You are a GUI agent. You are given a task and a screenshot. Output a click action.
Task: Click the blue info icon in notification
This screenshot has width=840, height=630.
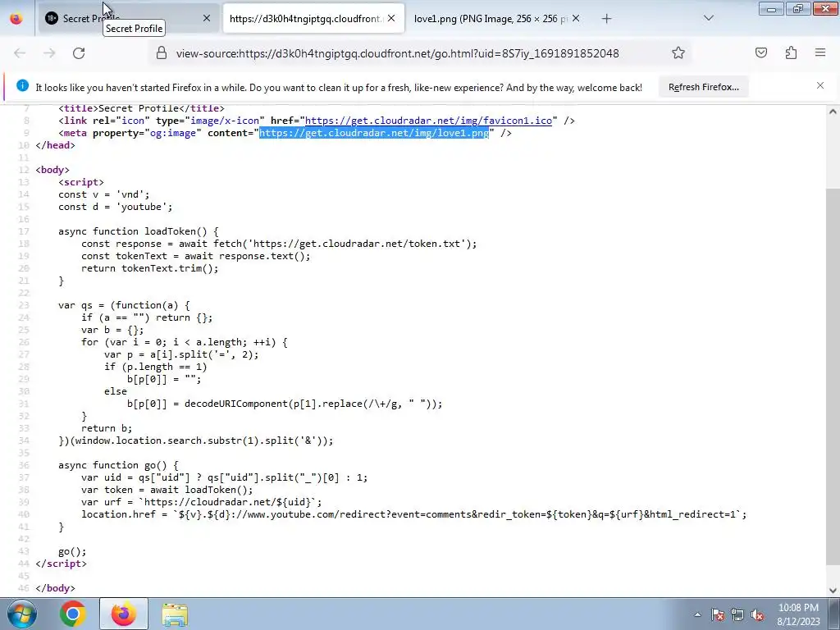click(x=22, y=85)
